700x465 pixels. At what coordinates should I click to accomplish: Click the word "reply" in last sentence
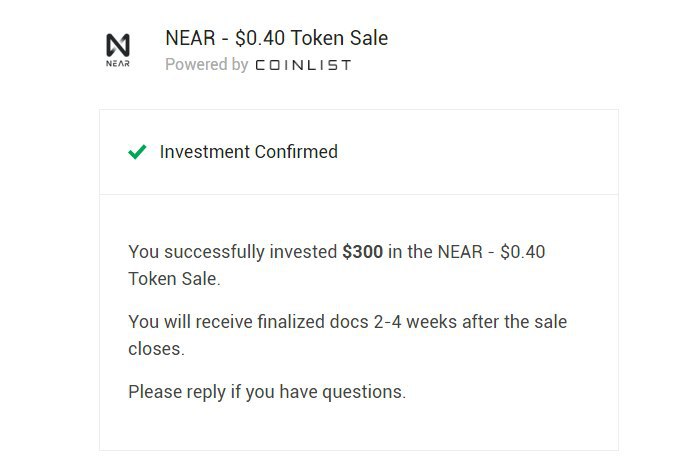tap(206, 392)
